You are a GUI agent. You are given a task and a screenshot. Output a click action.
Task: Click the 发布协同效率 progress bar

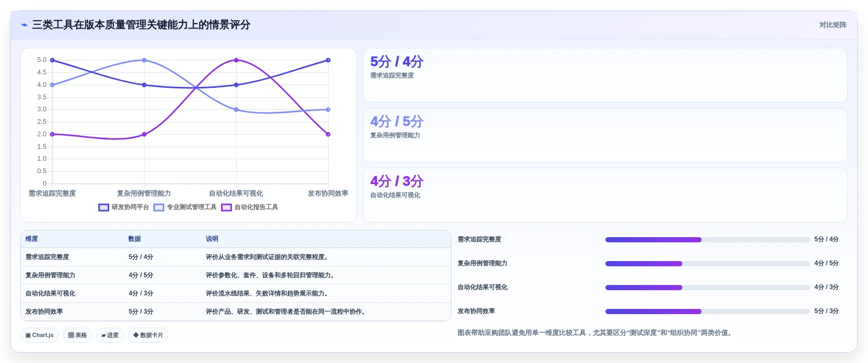(x=707, y=312)
